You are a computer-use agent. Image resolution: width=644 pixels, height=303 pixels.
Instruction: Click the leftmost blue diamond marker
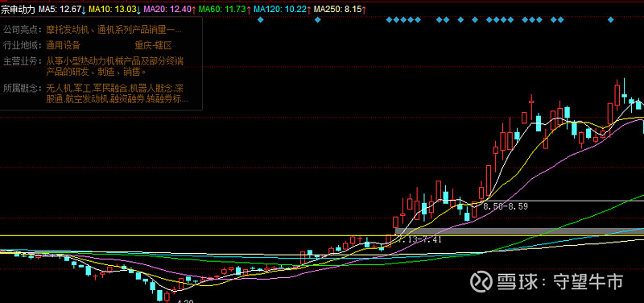[260, 19]
